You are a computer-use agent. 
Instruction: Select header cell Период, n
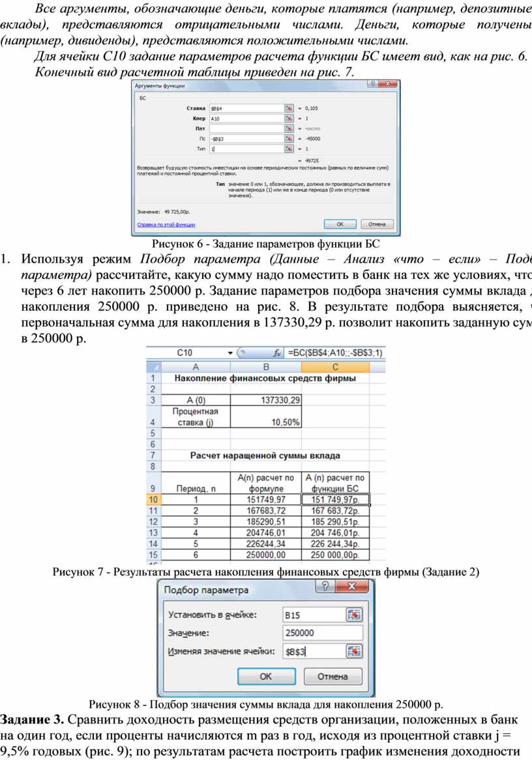(196, 483)
